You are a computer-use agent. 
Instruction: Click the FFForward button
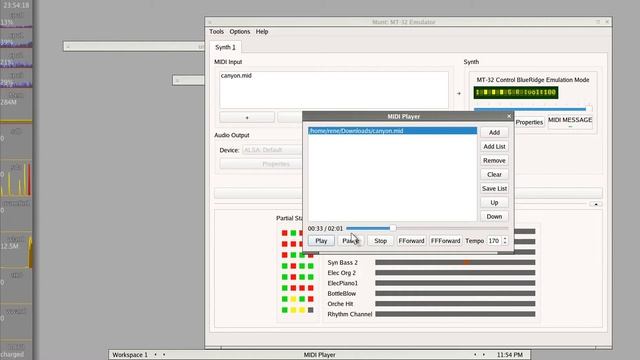[x=445, y=241]
